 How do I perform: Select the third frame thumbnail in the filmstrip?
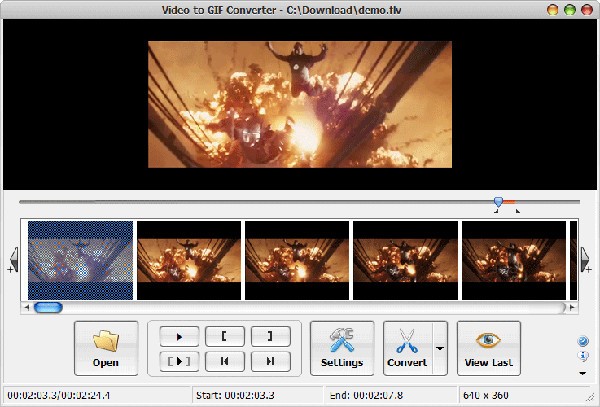click(x=297, y=261)
